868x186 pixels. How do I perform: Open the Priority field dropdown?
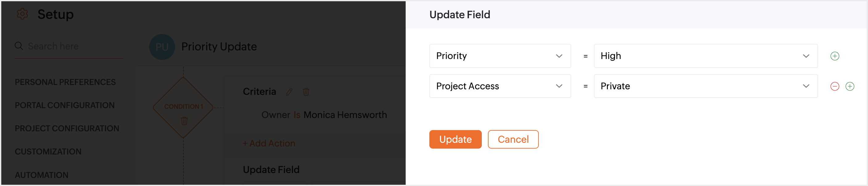pyautogui.click(x=500, y=56)
